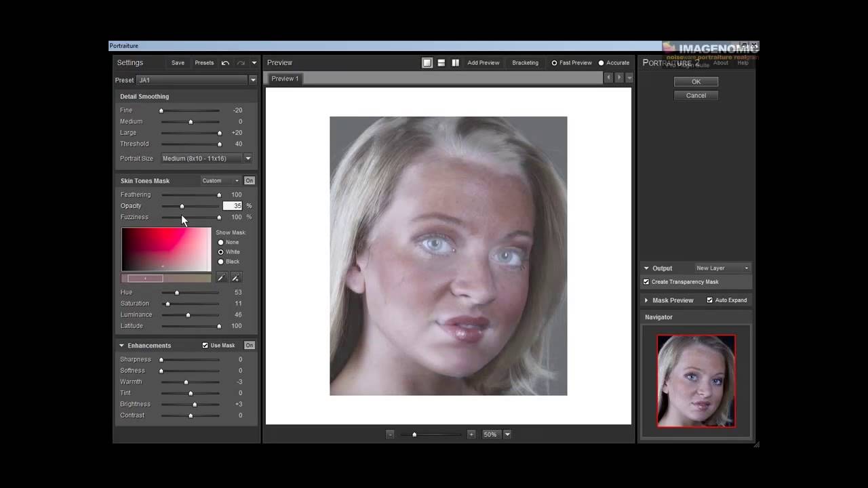868x488 pixels.
Task: Confirm with the OK button
Action: [x=696, y=82]
